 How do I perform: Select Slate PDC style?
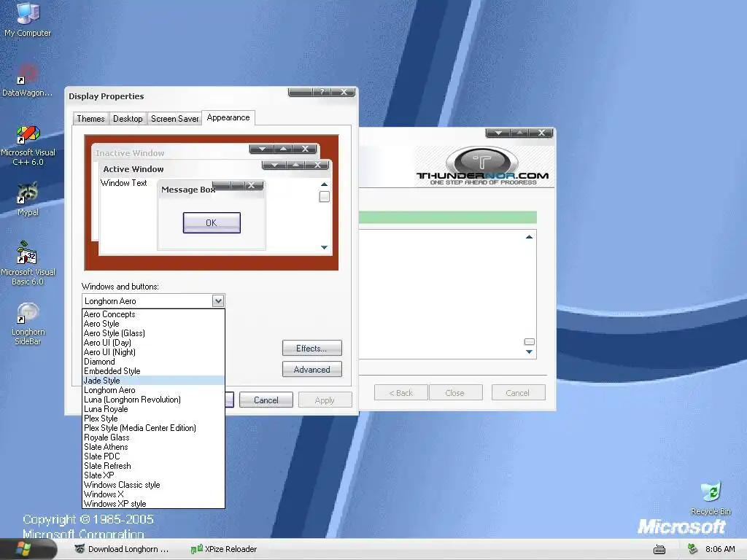point(153,456)
